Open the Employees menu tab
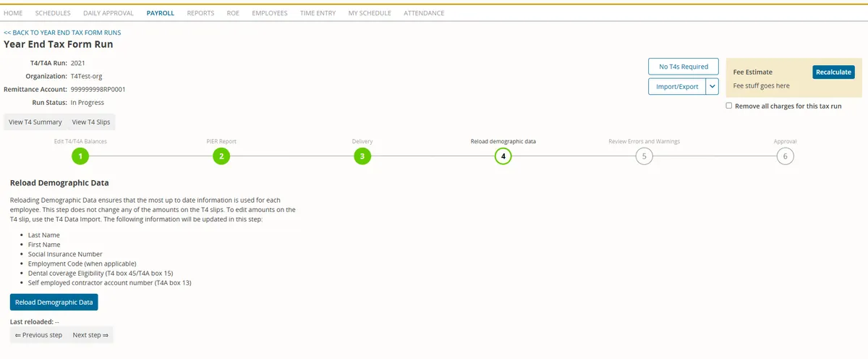The width and height of the screenshot is (868, 359). [269, 13]
